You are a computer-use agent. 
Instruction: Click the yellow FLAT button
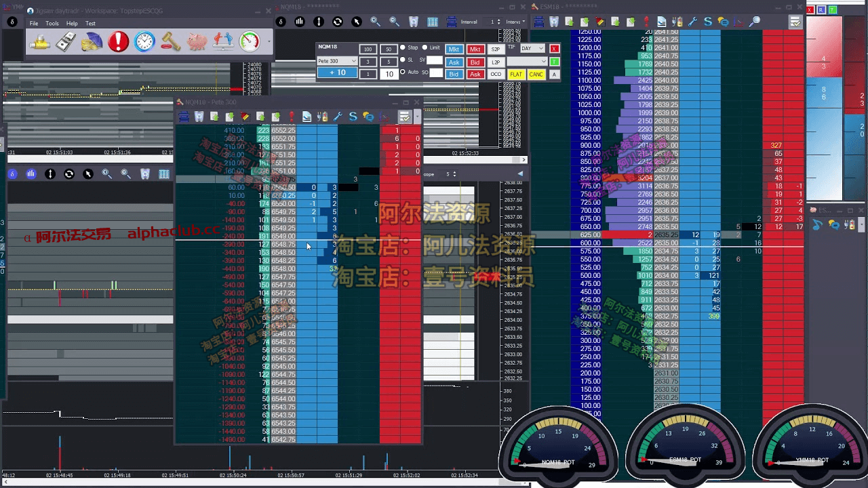(516, 75)
